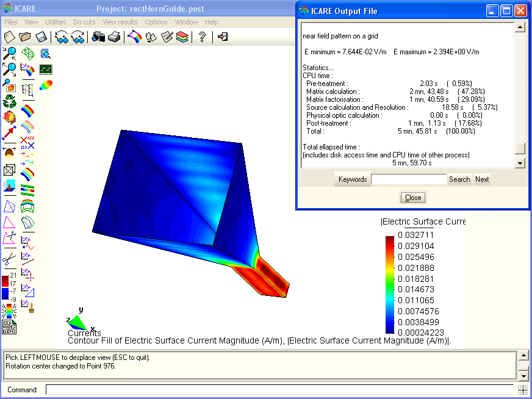
Task: Select the zoom out magnifier tool
Action: (9, 69)
